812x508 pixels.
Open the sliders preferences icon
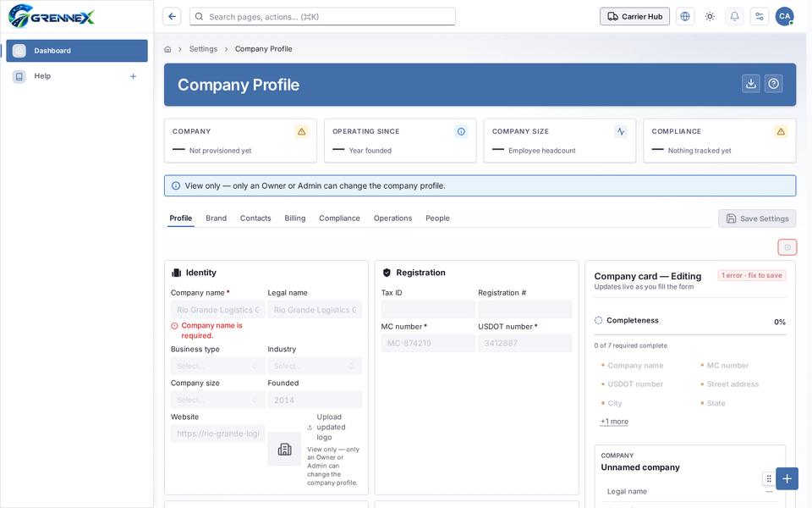pyautogui.click(x=760, y=17)
